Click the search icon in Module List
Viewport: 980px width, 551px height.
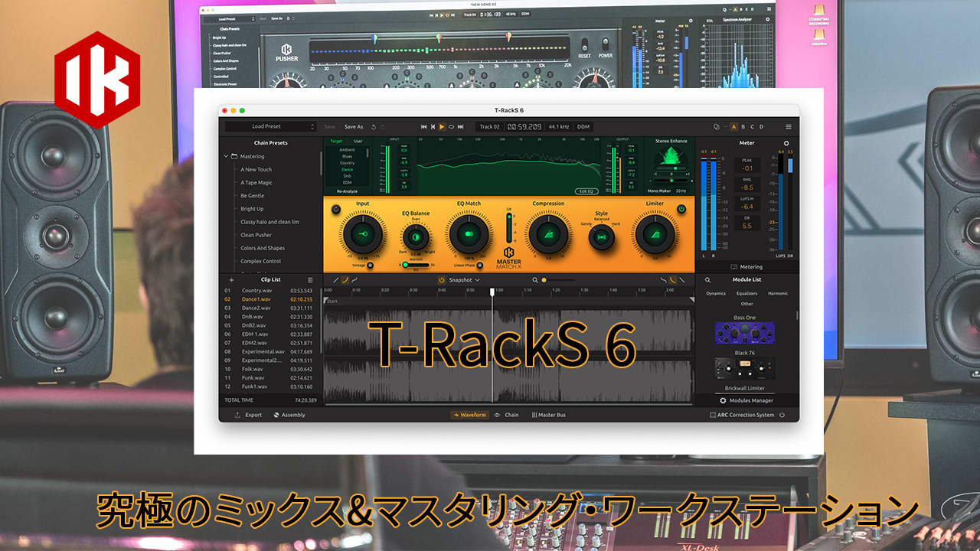tap(708, 280)
